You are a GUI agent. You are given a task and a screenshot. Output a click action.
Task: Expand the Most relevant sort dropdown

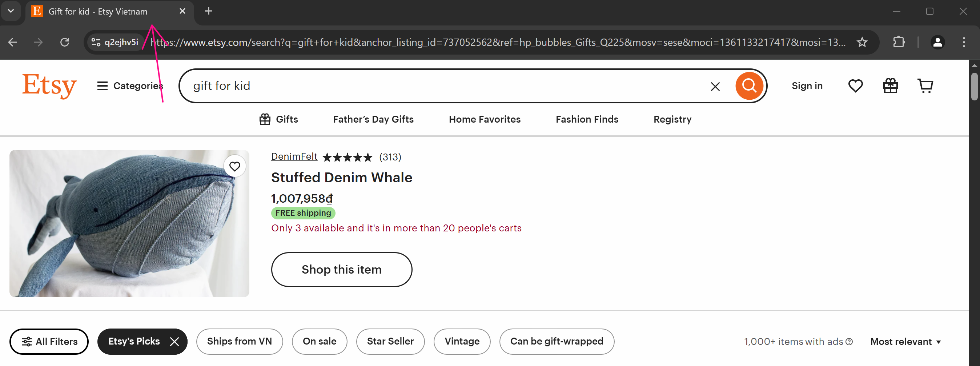(x=905, y=342)
